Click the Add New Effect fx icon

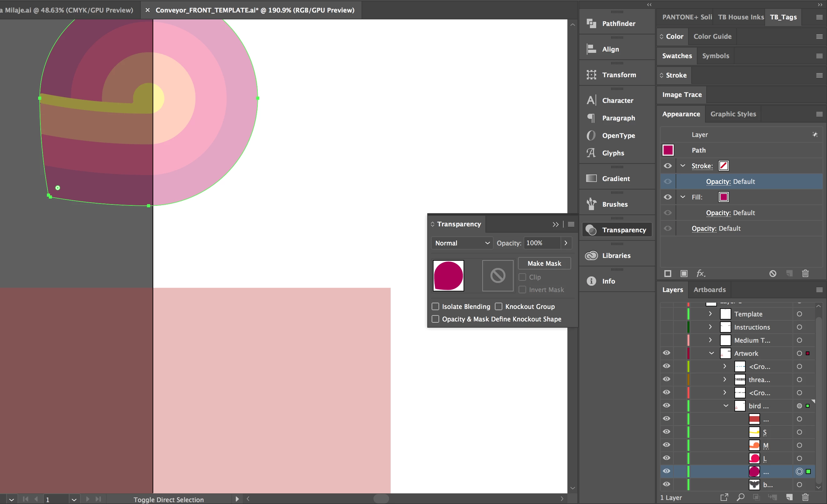(x=700, y=274)
